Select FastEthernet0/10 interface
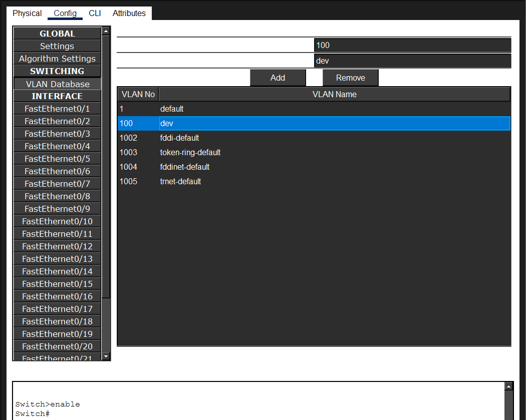 click(x=57, y=221)
